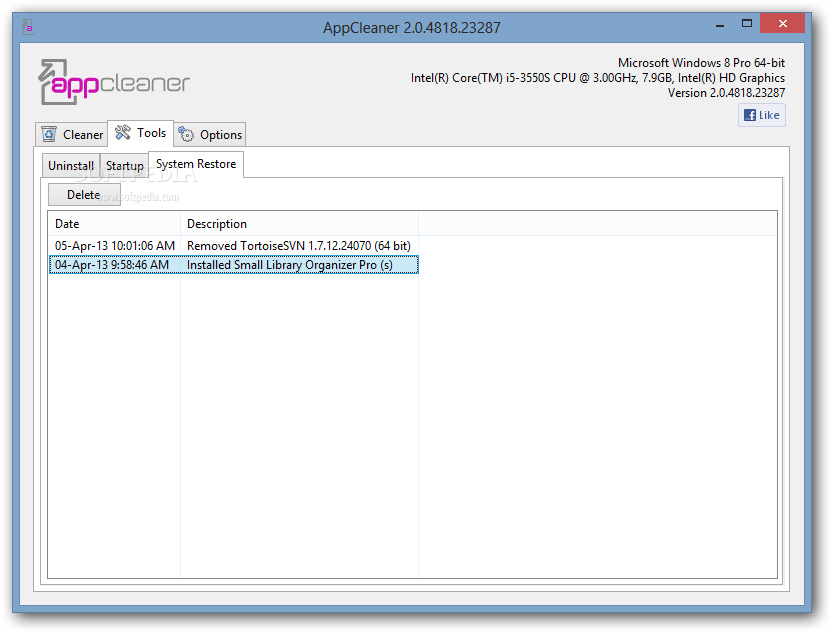The image size is (832, 633).
Task: Click the Microsoft Windows 8 Pro 64-bit text
Action: point(701,63)
